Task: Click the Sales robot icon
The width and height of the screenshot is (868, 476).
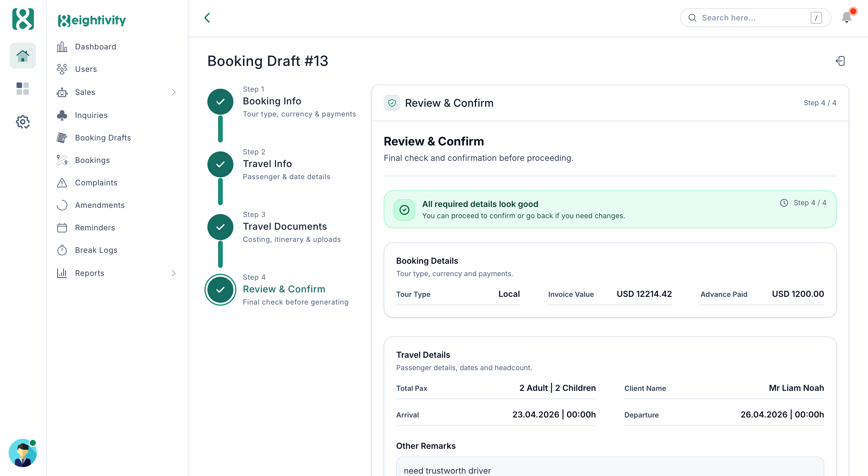Action: coord(62,92)
